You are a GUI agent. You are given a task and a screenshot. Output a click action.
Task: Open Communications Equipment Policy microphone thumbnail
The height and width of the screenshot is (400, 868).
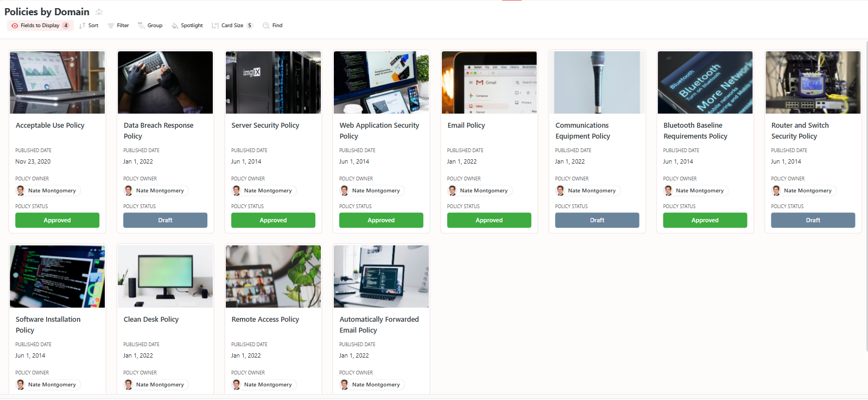(x=597, y=82)
